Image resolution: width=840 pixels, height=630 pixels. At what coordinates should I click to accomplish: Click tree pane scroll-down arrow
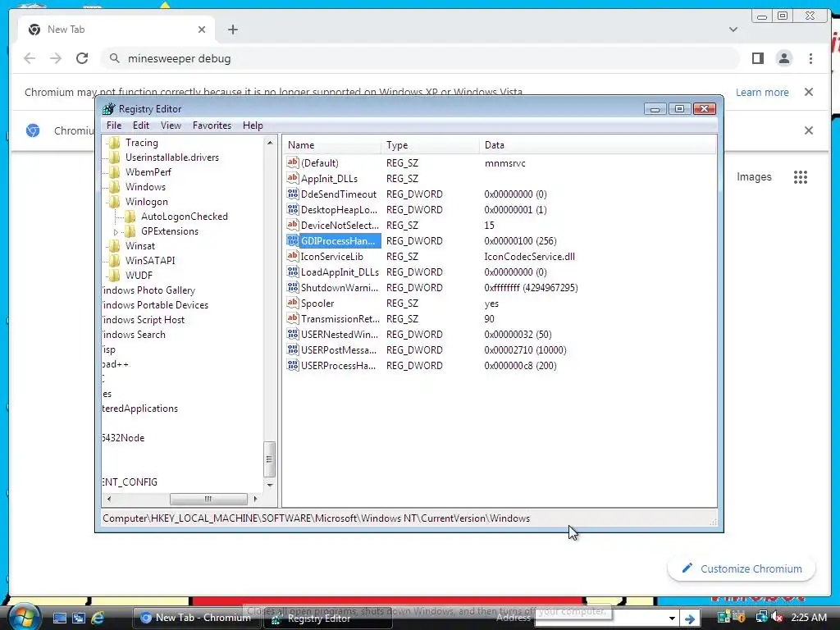270,485
